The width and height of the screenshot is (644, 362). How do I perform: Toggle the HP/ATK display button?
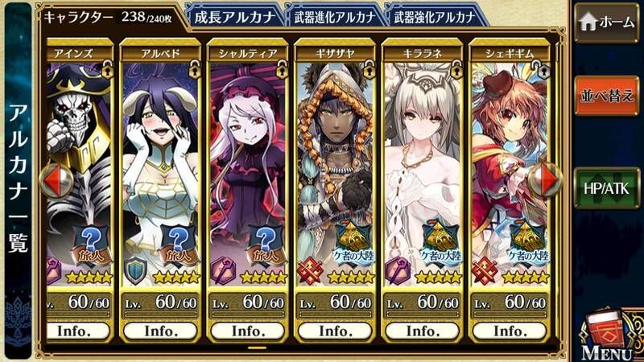[x=607, y=188]
